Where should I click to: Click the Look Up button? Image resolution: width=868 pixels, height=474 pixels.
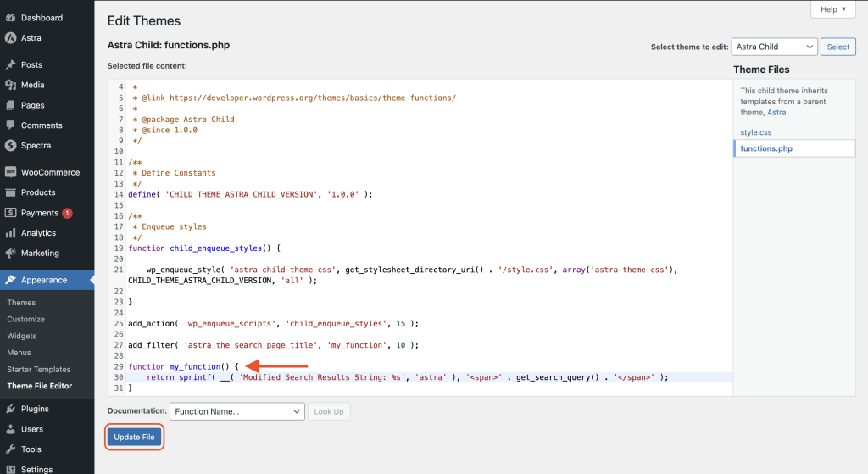[x=329, y=411]
